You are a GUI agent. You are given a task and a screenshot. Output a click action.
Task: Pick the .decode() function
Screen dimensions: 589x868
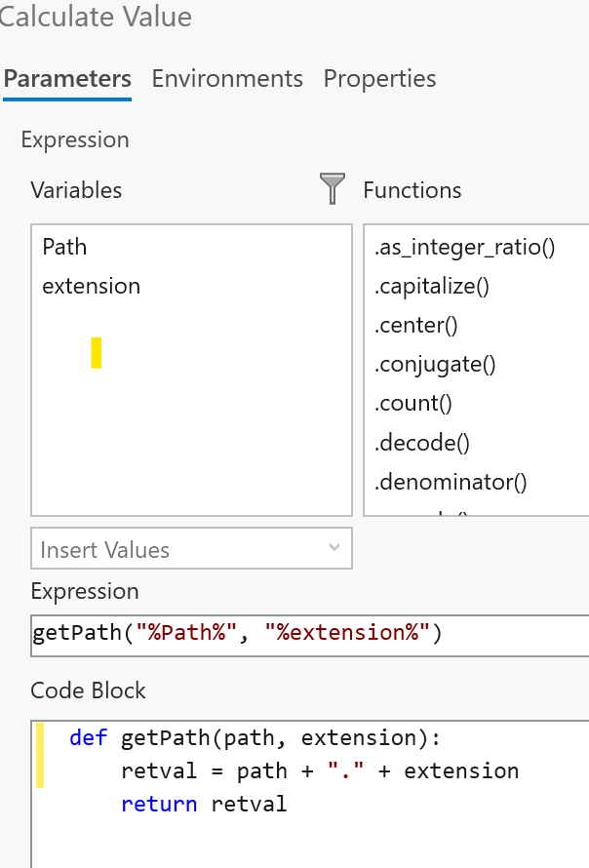click(x=421, y=443)
